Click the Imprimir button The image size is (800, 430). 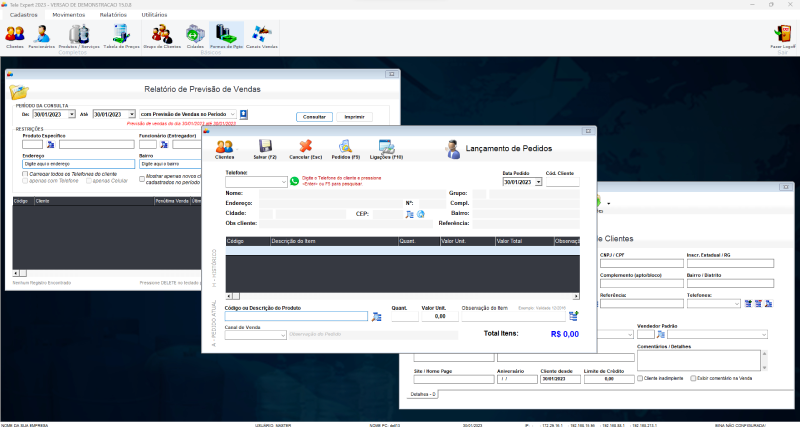354,117
